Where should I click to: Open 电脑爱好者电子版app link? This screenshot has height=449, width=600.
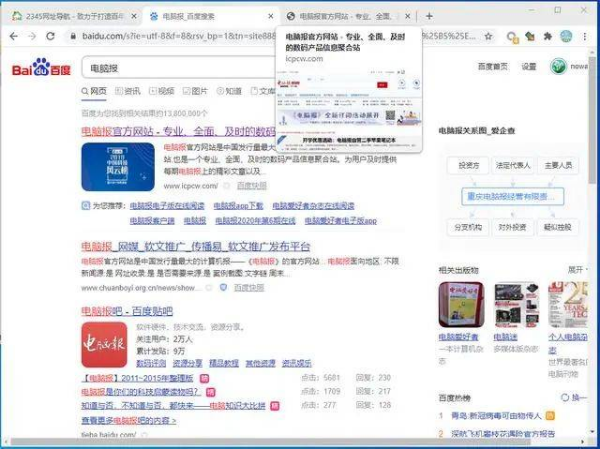pos(341,221)
